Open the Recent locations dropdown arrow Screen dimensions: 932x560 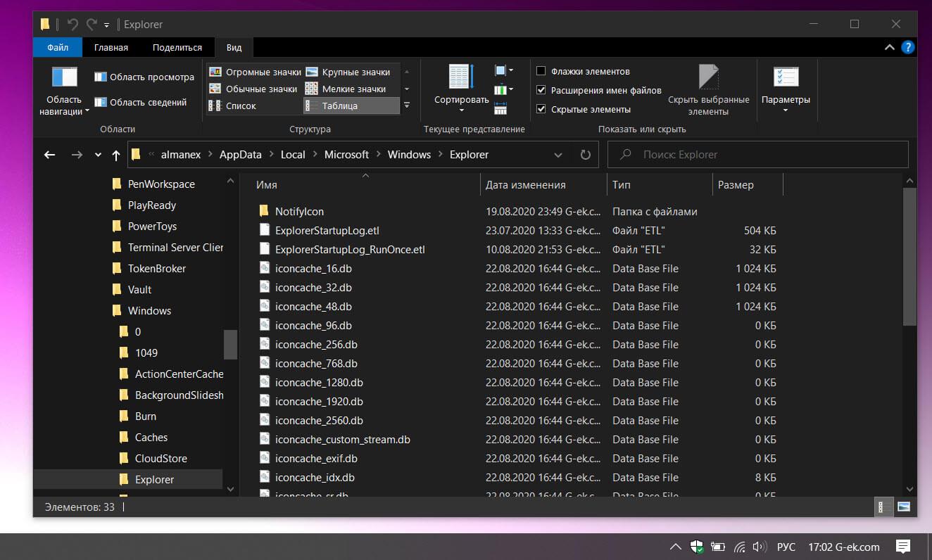point(98,155)
